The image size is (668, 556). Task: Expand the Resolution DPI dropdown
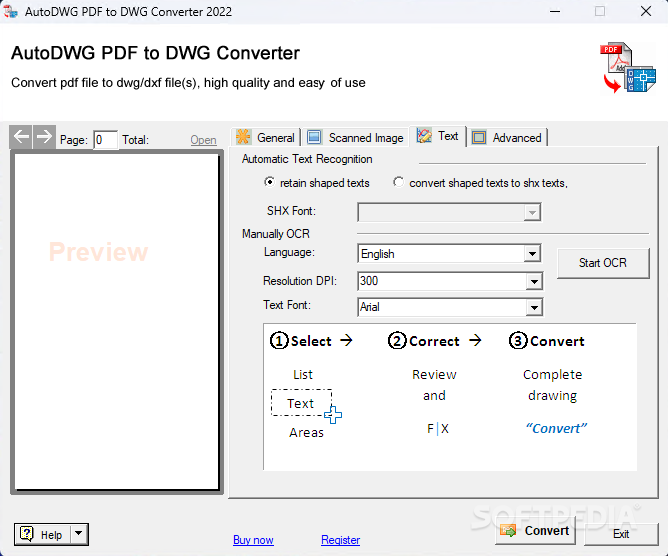[x=534, y=281]
